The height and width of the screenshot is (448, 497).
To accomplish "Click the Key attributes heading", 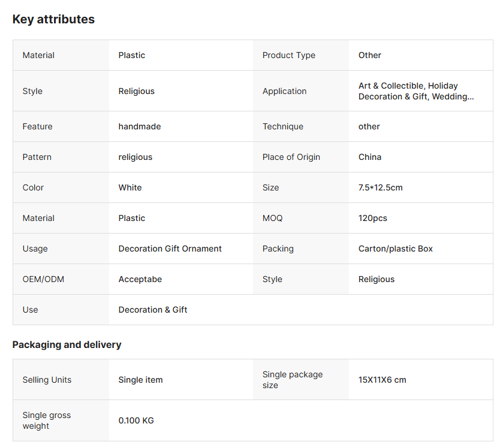I will click(53, 19).
